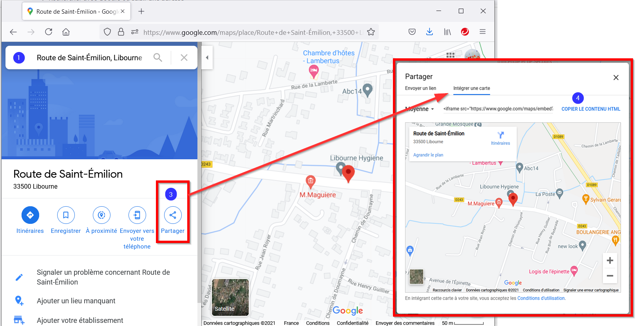Click the Enregistrer bookmark icon
The width and height of the screenshot is (644, 326).
(x=66, y=215)
